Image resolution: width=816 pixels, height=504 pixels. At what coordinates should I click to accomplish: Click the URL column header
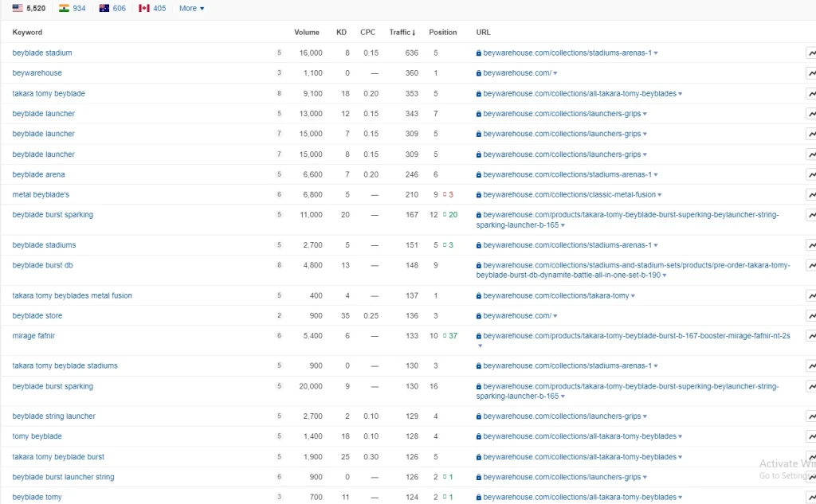pos(483,33)
